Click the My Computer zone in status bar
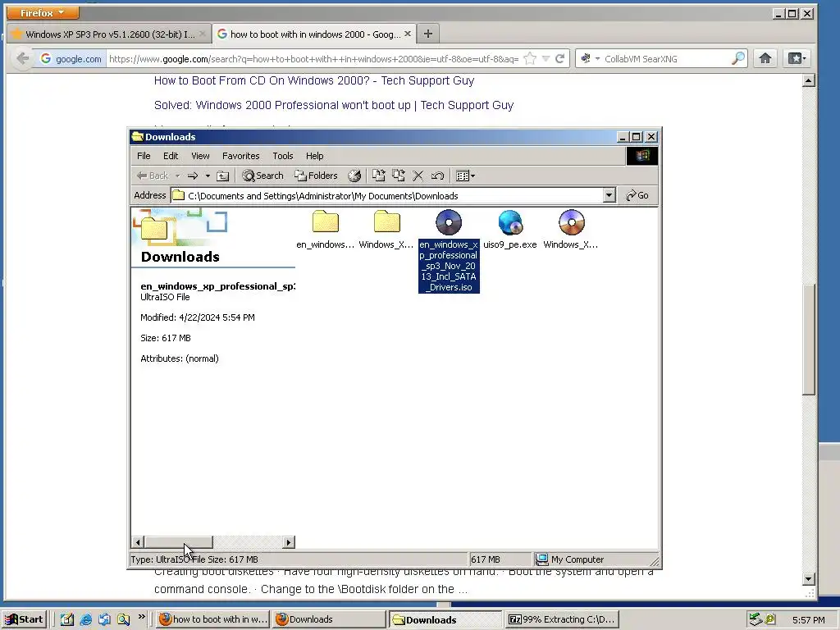The image size is (840, 630). [569, 559]
